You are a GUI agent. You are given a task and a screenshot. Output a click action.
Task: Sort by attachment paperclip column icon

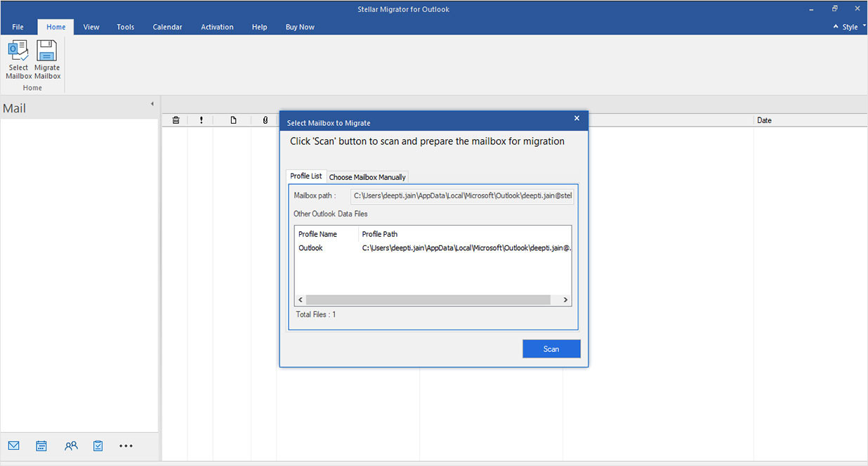pyautogui.click(x=265, y=120)
